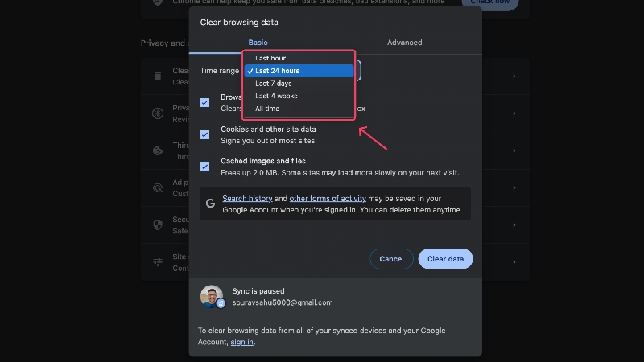Follow the 'sign in' link
The image size is (644, 362).
(242, 342)
